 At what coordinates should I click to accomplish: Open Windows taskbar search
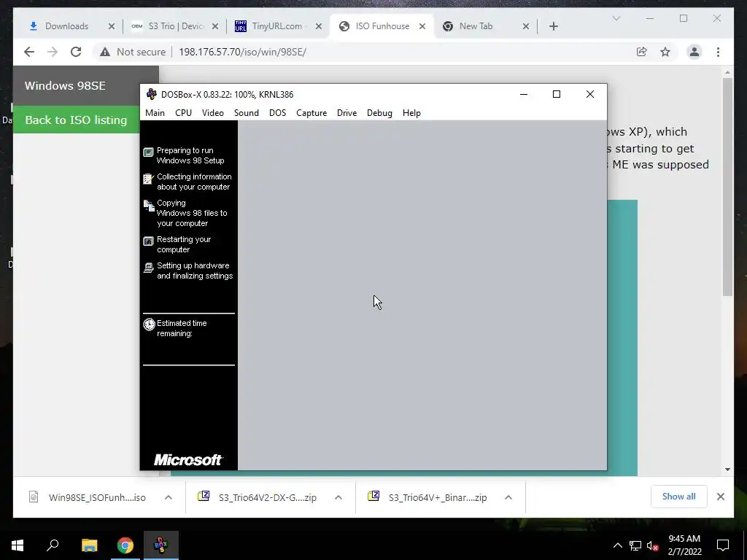pyautogui.click(x=53, y=545)
